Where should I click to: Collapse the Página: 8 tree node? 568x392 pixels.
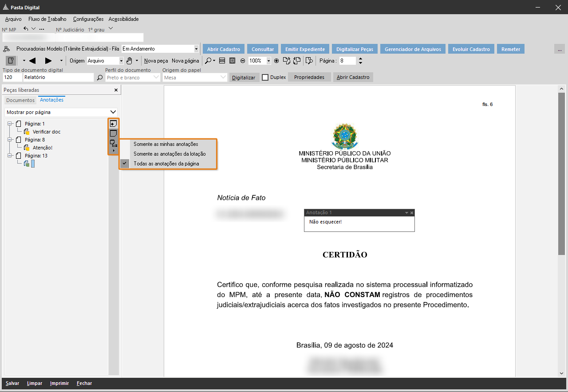(10, 140)
